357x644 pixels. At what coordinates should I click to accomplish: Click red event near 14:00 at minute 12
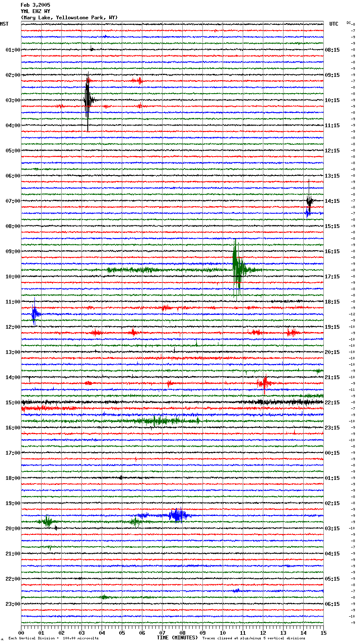pyautogui.click(x=264, y=383)
